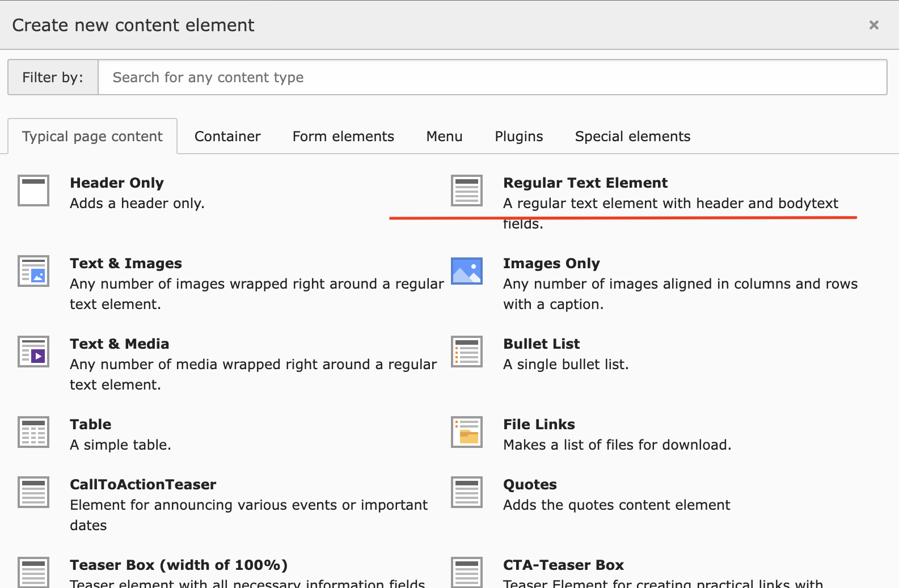The height and width of the screenshot is (588, 899).
Task: Go to the Special elements tab
Action: pos(632,137)
